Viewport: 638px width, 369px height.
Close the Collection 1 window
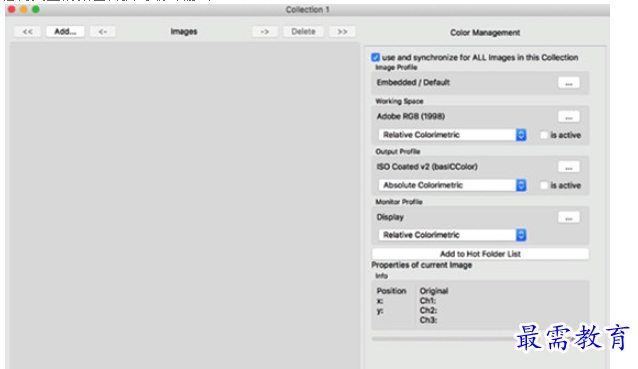point(11,9)
